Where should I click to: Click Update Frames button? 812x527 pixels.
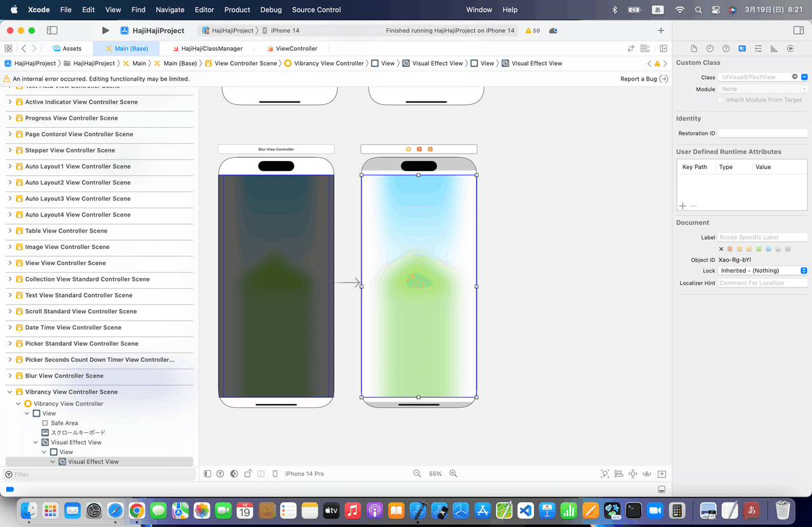[605, 474]
